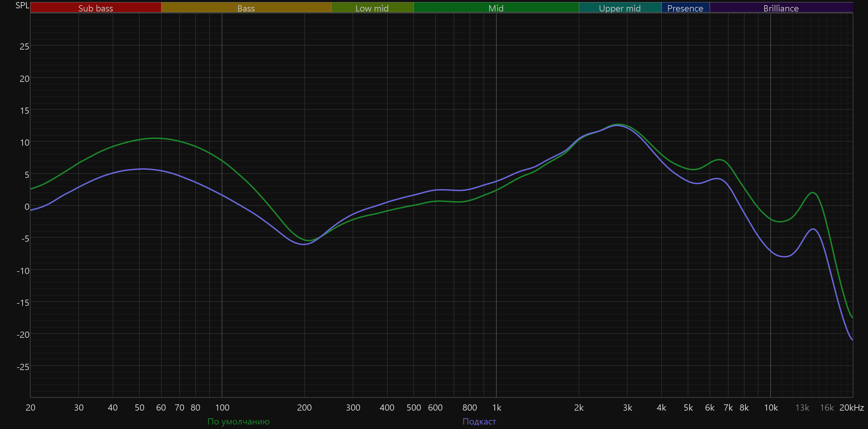This screenshot has width=868, height=429.
Task: Select the Mid band header
Action: tap(496, 8)
